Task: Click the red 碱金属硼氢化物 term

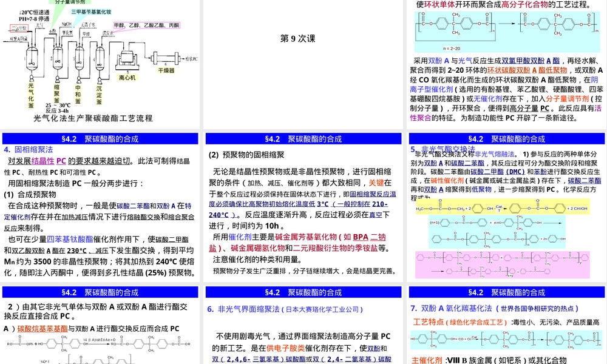Action: [x=258, y=248]
